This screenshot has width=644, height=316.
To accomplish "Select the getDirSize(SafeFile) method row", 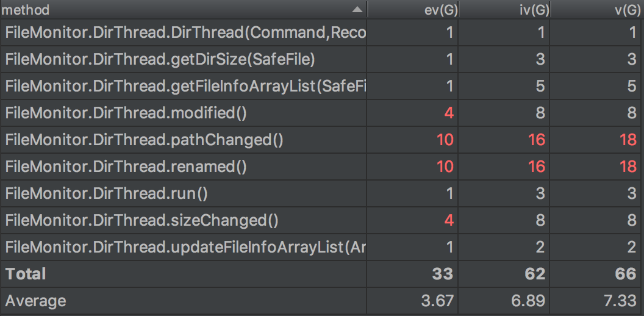I will click(x=160, y=59).
